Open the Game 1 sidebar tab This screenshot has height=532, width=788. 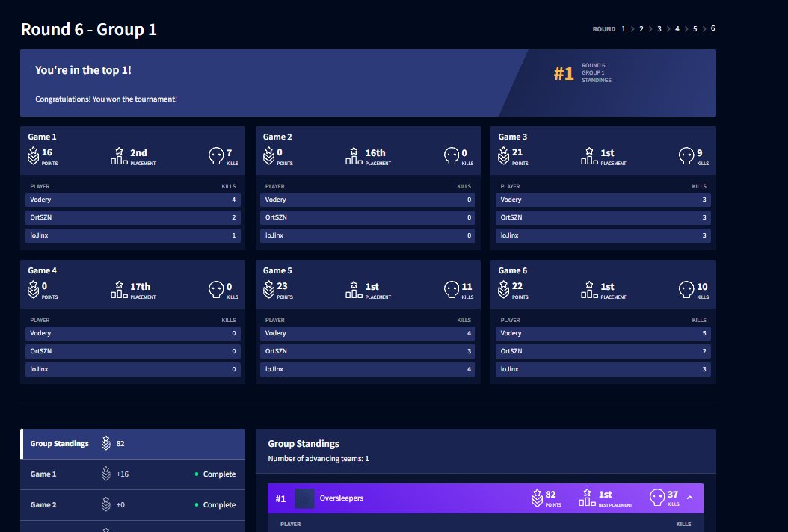point(132,474)
